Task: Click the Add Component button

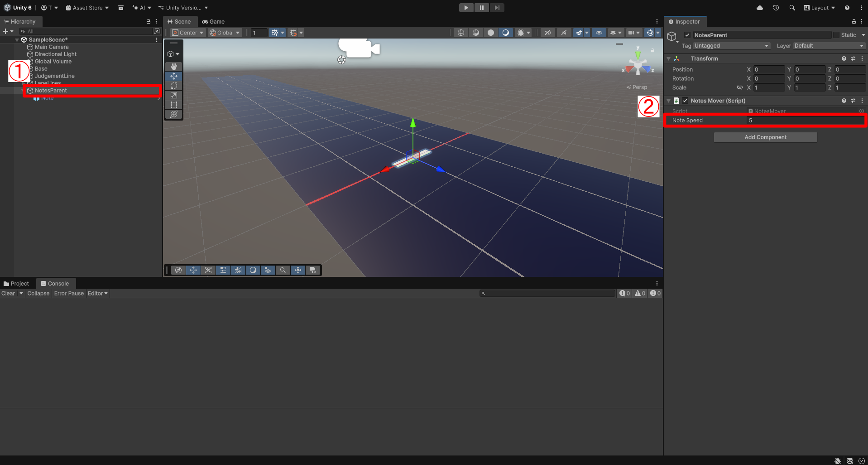Action: [765, 137]
